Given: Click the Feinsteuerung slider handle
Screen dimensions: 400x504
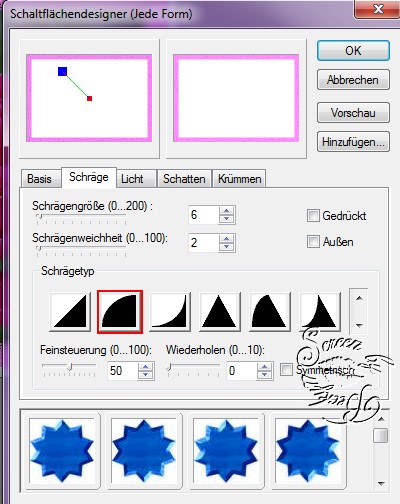Looking at the screenshot, I should (x=70, y=367).
